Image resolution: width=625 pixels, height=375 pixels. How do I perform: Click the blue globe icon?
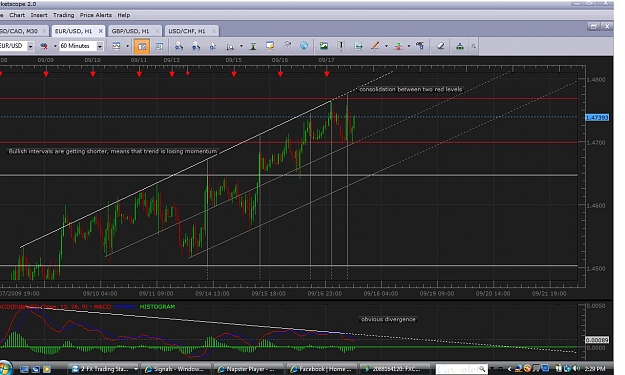(304, 45)
